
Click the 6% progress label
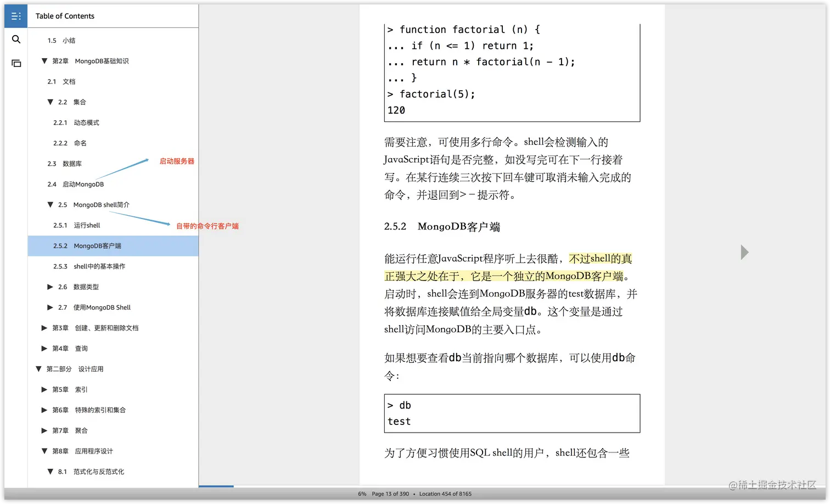click(x=362, y=494)
